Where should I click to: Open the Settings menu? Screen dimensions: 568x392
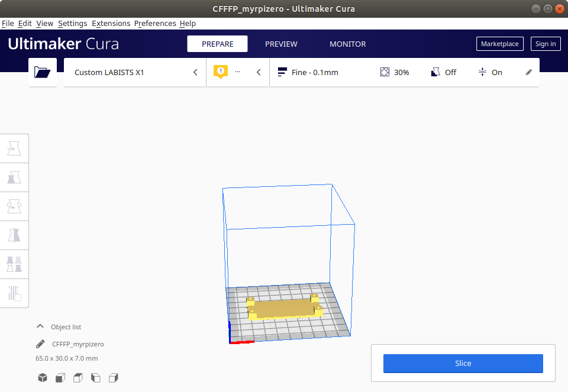pyautogui.click(x=72, y=24)
